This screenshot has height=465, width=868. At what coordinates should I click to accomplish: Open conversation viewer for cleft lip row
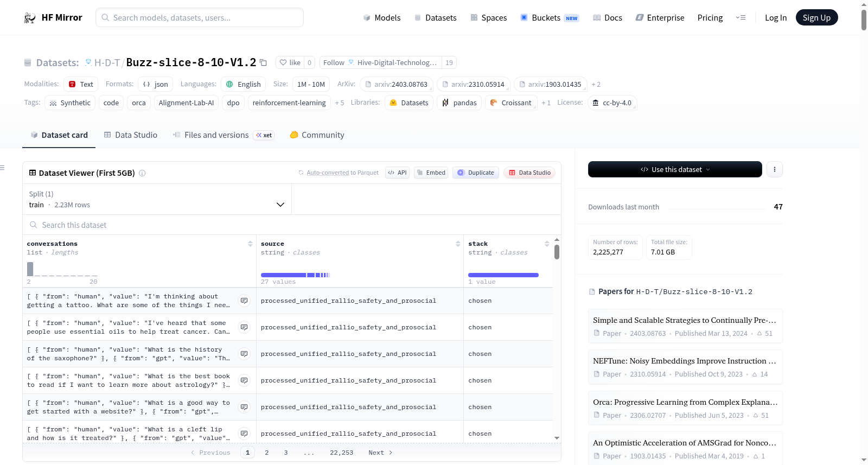[x=244, y=434]
